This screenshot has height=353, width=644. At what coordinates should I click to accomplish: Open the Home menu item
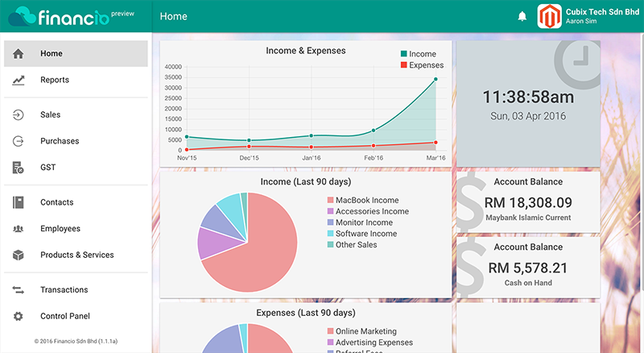[x=76, y=53]
